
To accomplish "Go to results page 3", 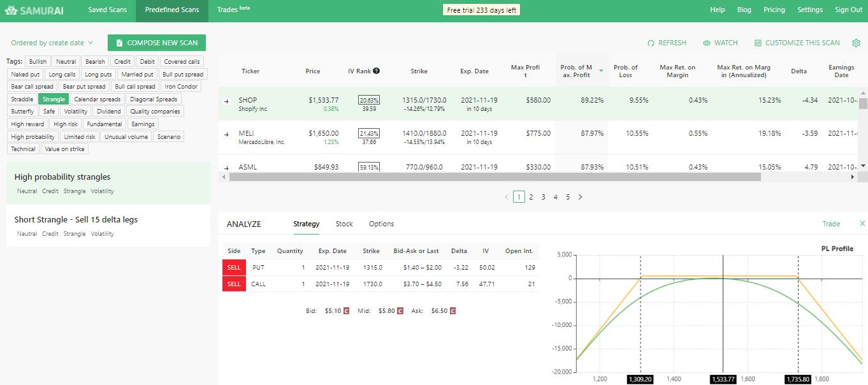I will tap(543, 197).
